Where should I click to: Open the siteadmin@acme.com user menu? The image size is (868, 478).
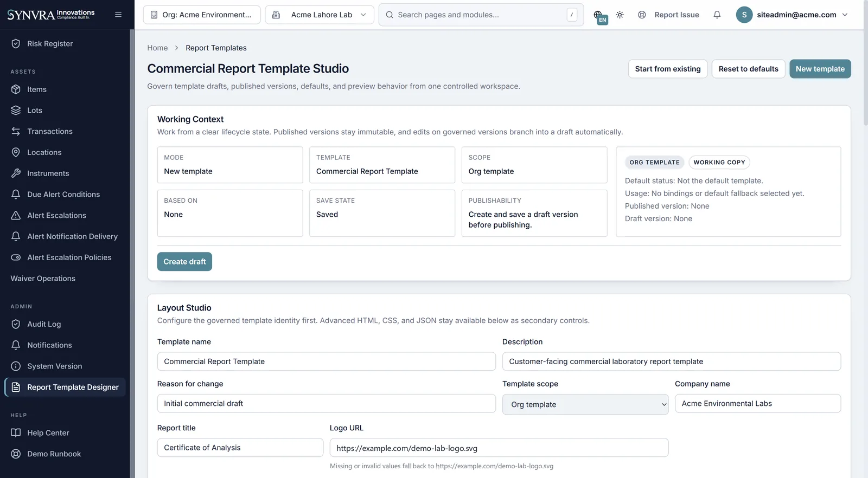[x=792, y=15]
